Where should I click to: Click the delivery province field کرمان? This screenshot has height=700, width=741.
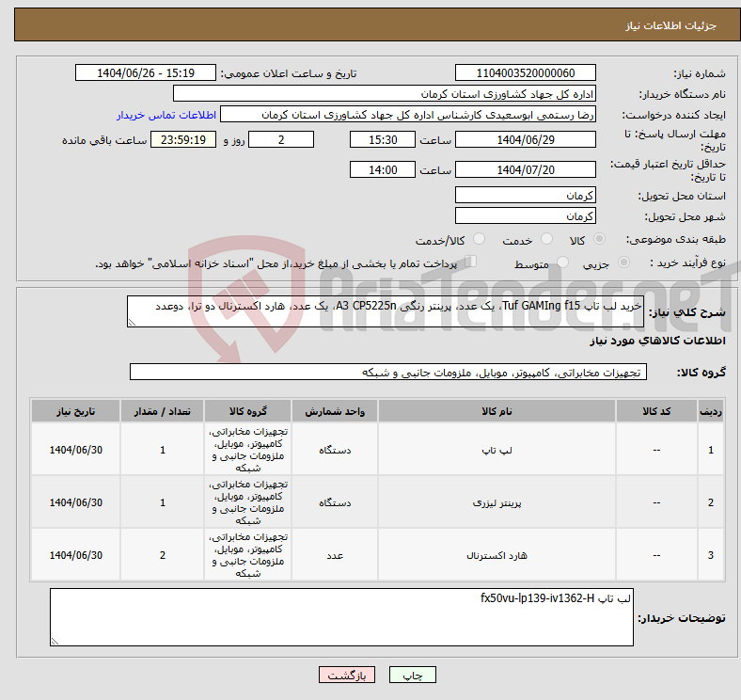[525, 195]
